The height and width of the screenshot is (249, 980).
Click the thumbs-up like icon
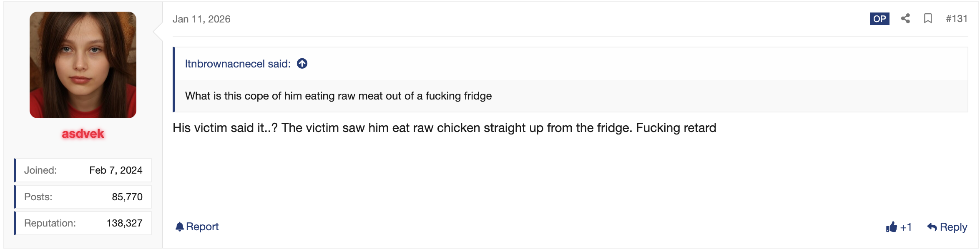(x=892, y=227)
